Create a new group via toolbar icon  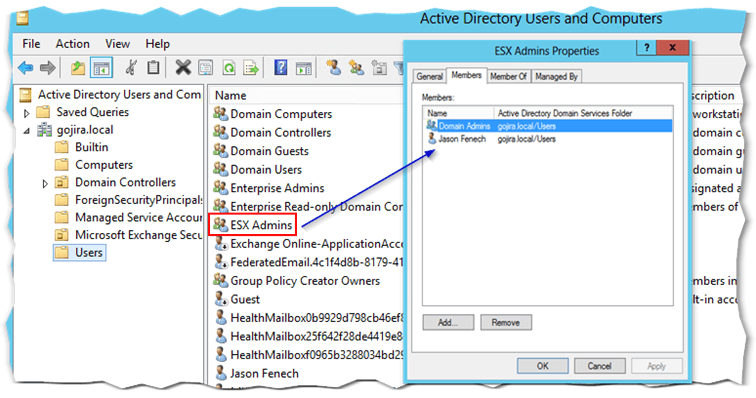[357, 68]
